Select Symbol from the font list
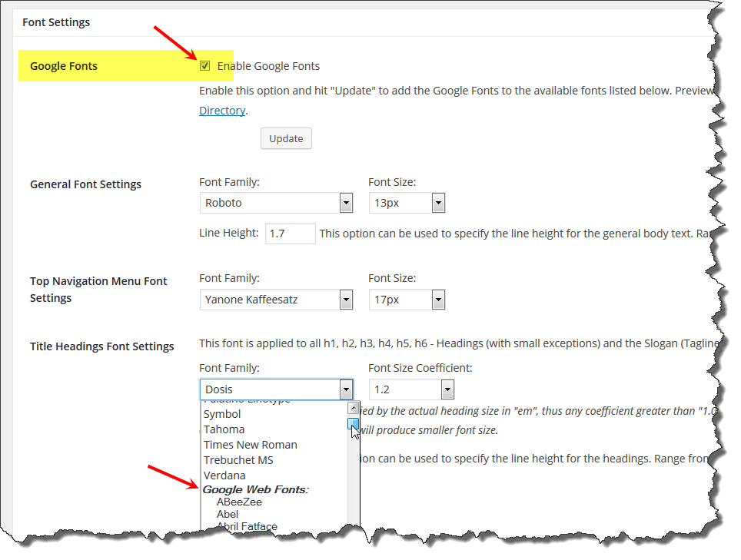 (222, 414)
